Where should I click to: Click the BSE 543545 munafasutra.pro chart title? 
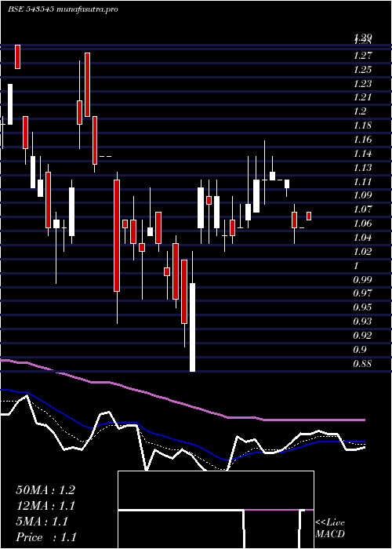(63, 9)
